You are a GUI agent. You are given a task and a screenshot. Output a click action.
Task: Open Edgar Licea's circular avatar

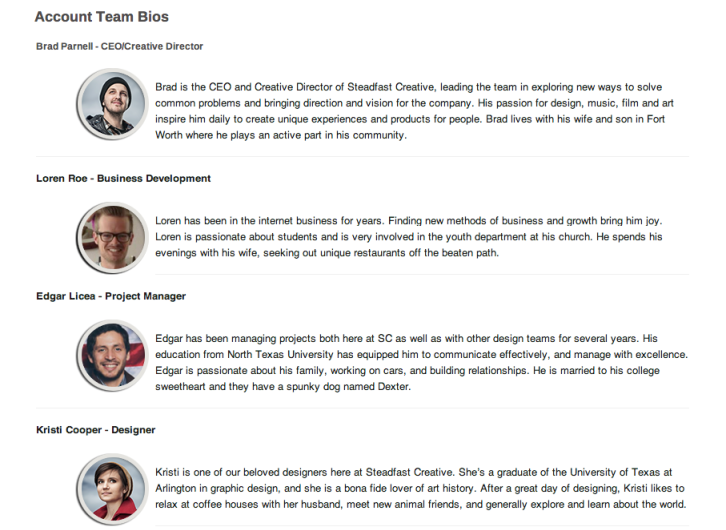[111, 356]
